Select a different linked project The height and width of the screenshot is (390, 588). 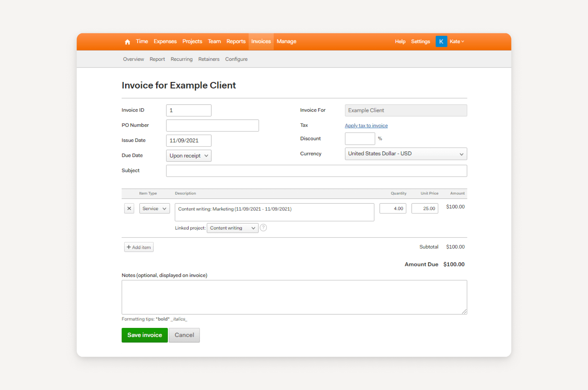(x=232, y=228)
